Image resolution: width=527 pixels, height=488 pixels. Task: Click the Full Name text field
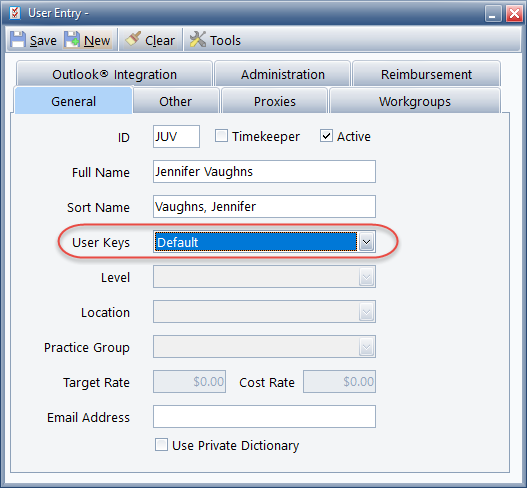coord(264,171)
